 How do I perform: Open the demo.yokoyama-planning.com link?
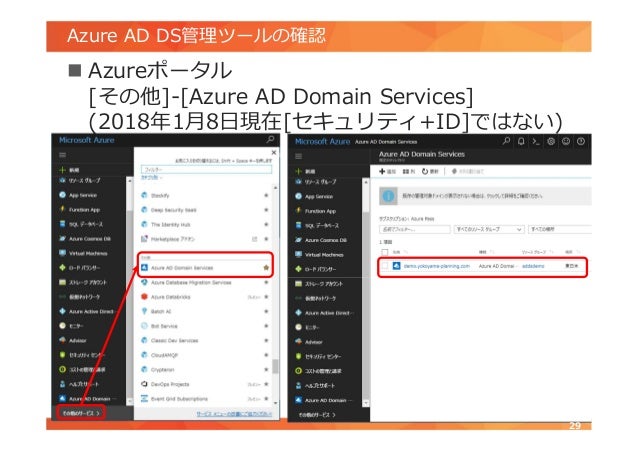click(437, 266)
